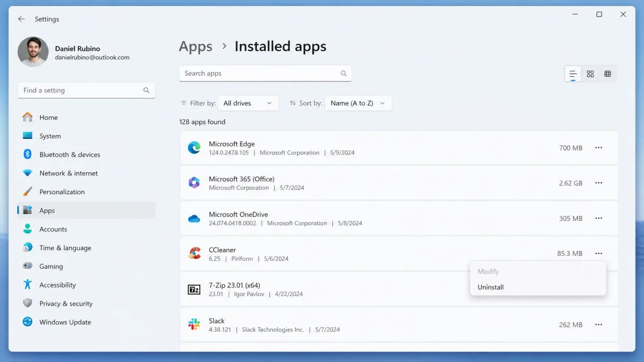Image resolution: width=644 pixels, height=362 pixels.
Task: Click the 7-Zip 23.01 (x64) title
Action: pos(235,285)
